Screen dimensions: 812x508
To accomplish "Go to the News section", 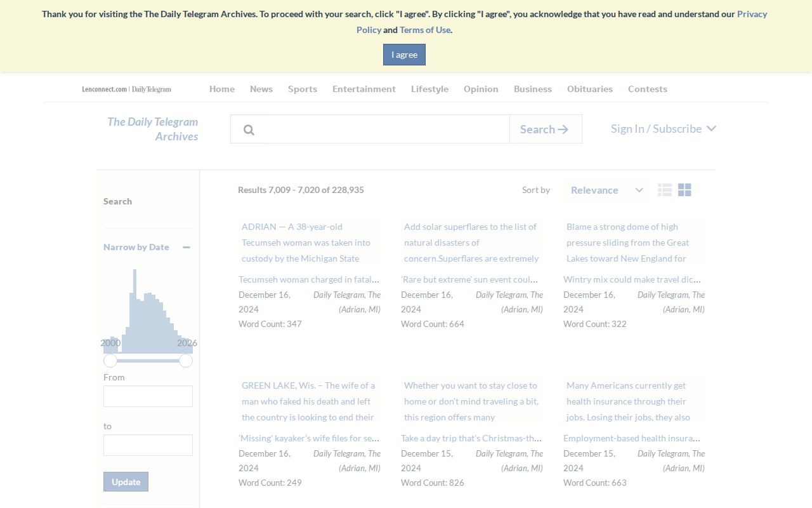I will [261, 89].
